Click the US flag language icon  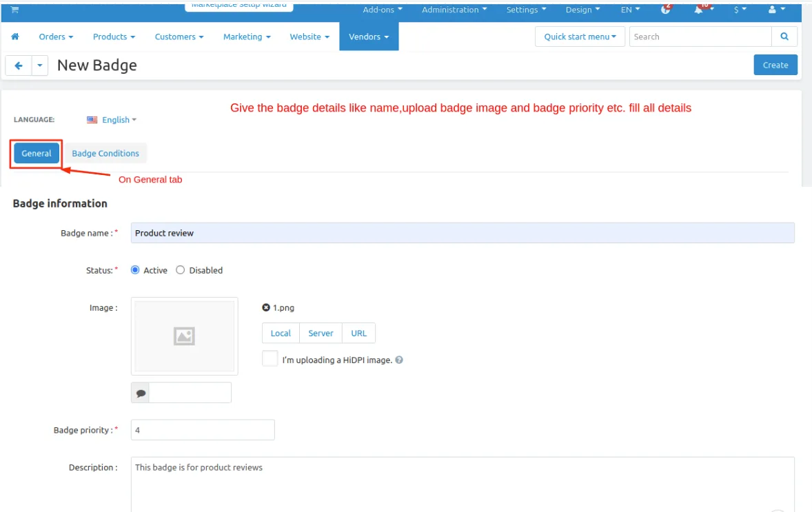click(92, 120)
